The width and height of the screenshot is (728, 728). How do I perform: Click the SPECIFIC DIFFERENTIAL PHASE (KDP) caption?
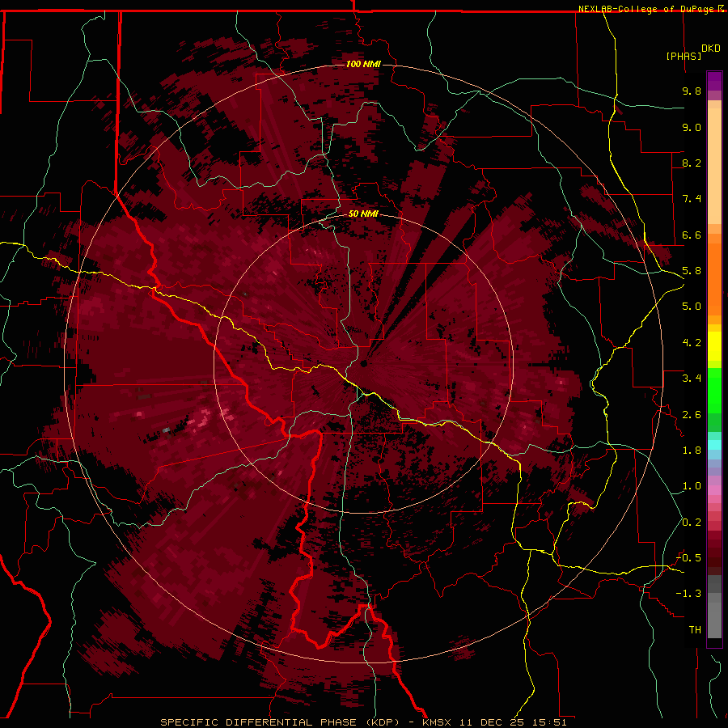tap(280, 722)
